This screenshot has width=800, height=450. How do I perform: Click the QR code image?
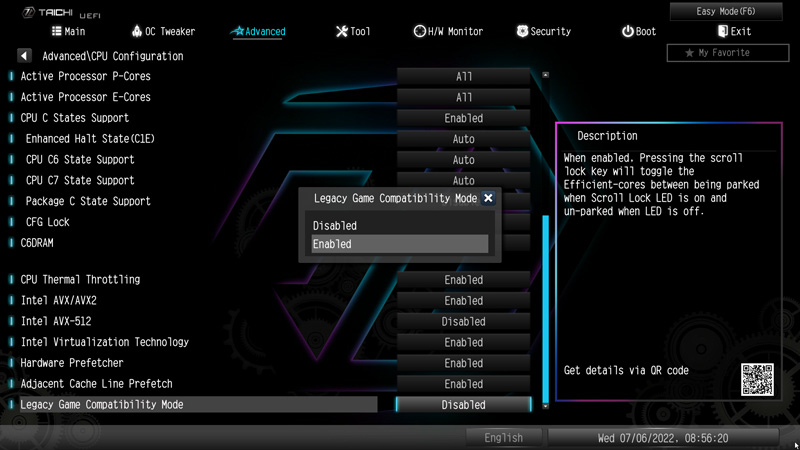[x=757, y=380]
